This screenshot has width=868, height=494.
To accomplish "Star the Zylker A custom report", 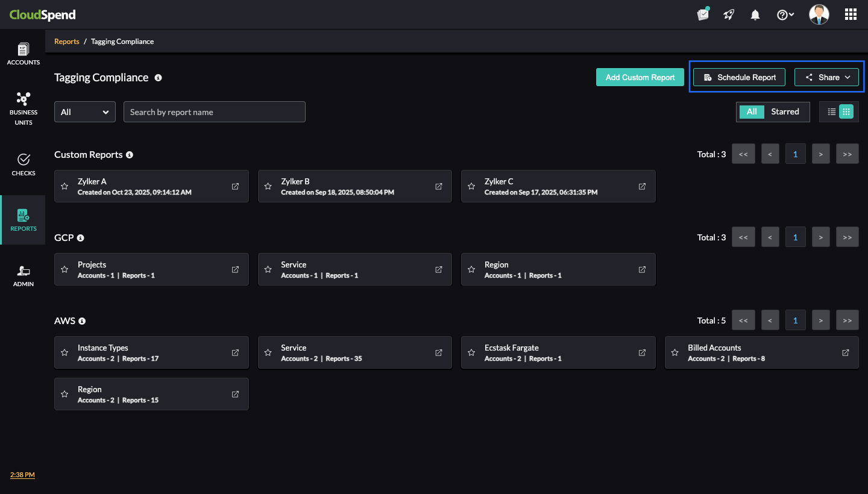I will (x=64, y=186).
